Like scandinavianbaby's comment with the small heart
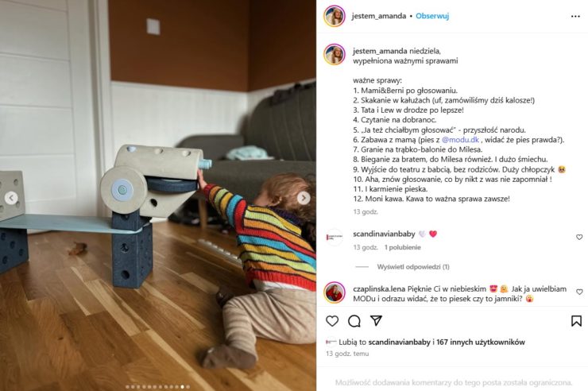Viewport: 588px width, 391px height. [x=579, y=237]
